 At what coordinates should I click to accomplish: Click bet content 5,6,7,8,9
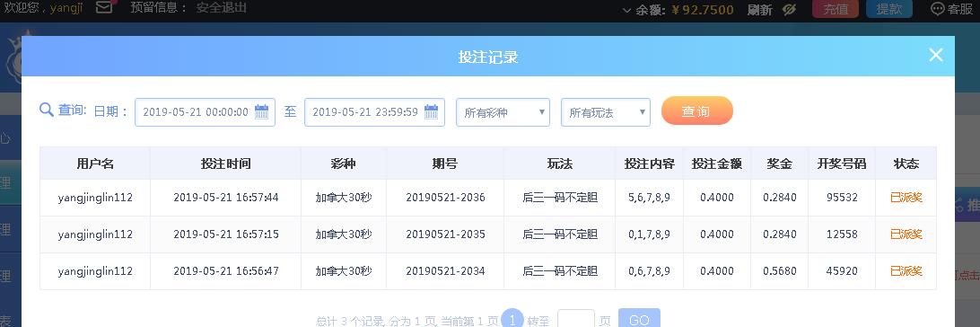[x=650, y=198]
